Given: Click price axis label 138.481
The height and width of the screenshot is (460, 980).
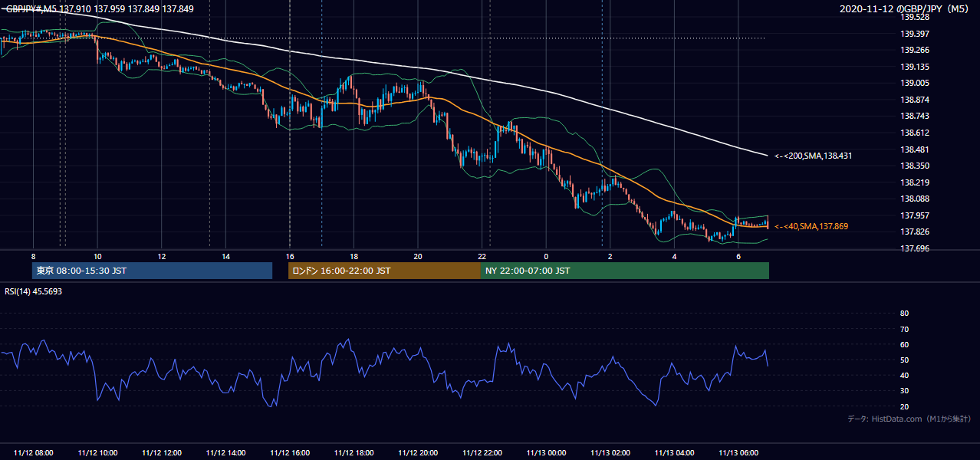Looking at the screenshot, I should [x=914, y=149].
